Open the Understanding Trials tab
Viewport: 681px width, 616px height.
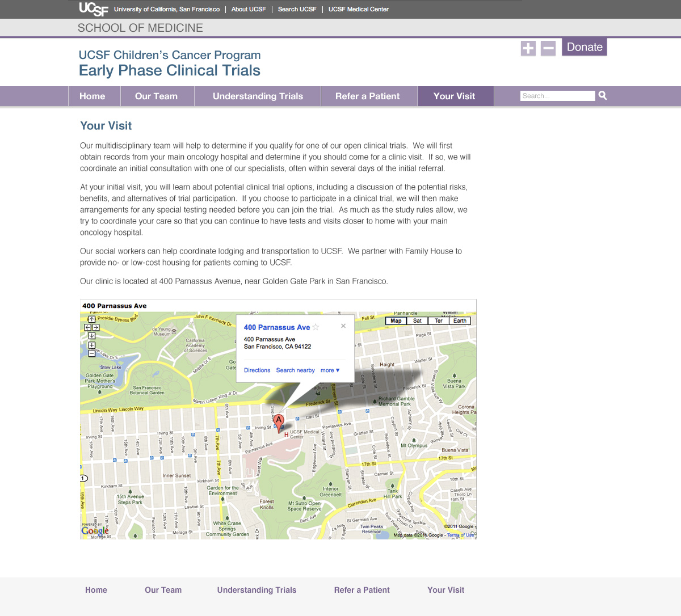[258, 96]
